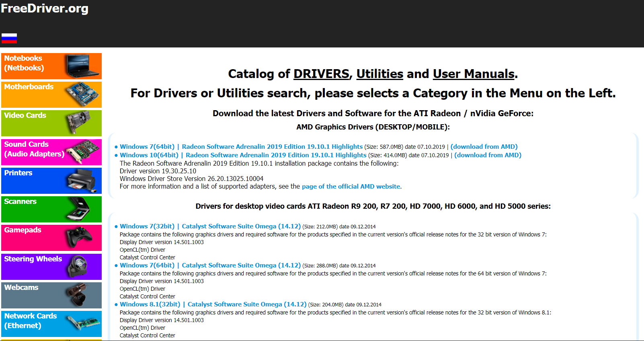Click the motherboard image in Motherboards tile
Image resolution: width=644 pixels, height=341 pixels.
82,94
